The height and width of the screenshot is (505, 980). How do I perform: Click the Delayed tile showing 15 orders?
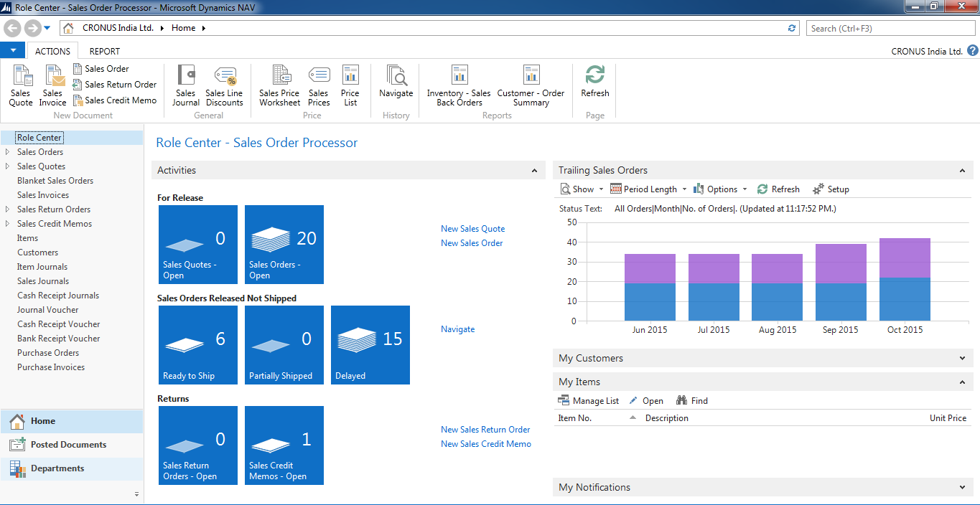coord(370,345)
